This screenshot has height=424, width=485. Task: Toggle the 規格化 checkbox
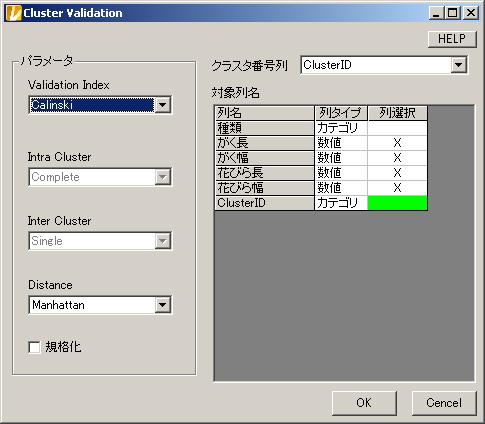[34, 347]
